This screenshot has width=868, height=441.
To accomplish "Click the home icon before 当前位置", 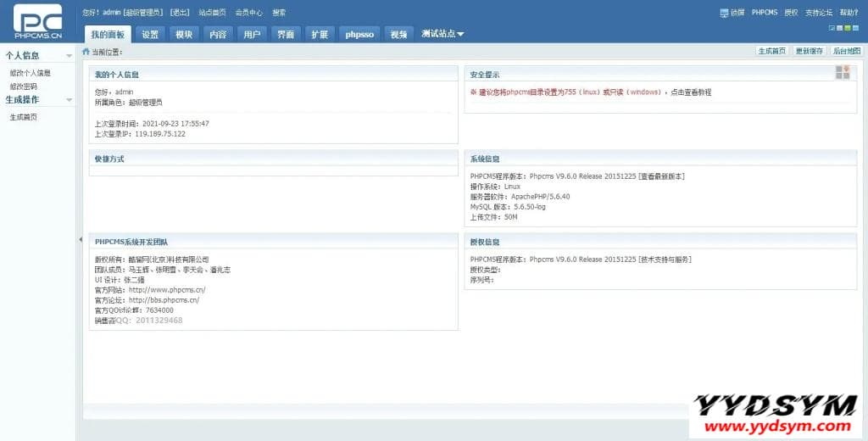I will pos(86,52).
